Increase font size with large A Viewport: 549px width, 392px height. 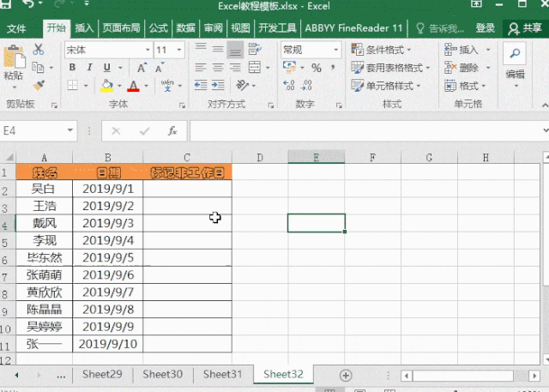(x=142, y=67)
